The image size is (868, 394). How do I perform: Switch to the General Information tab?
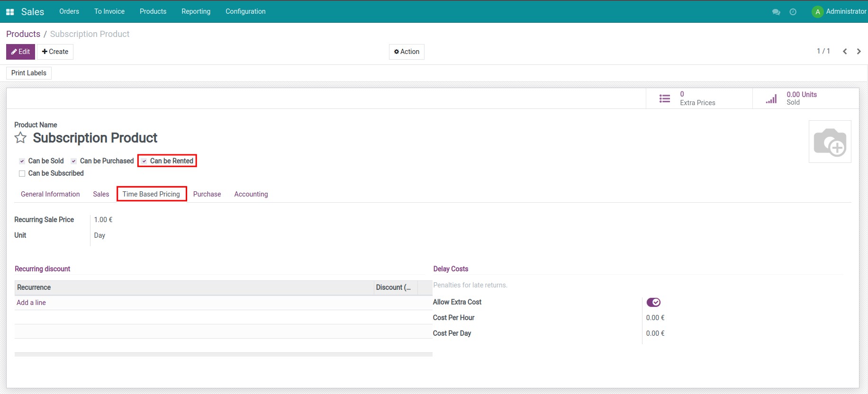pyautogui.click(x=50, y=194)
